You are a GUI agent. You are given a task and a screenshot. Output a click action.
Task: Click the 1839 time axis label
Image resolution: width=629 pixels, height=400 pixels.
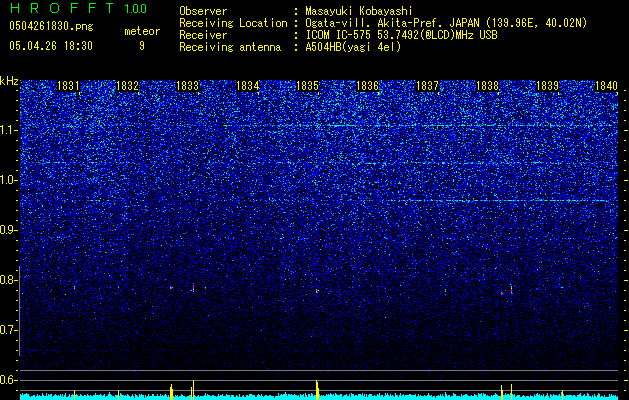547,86
